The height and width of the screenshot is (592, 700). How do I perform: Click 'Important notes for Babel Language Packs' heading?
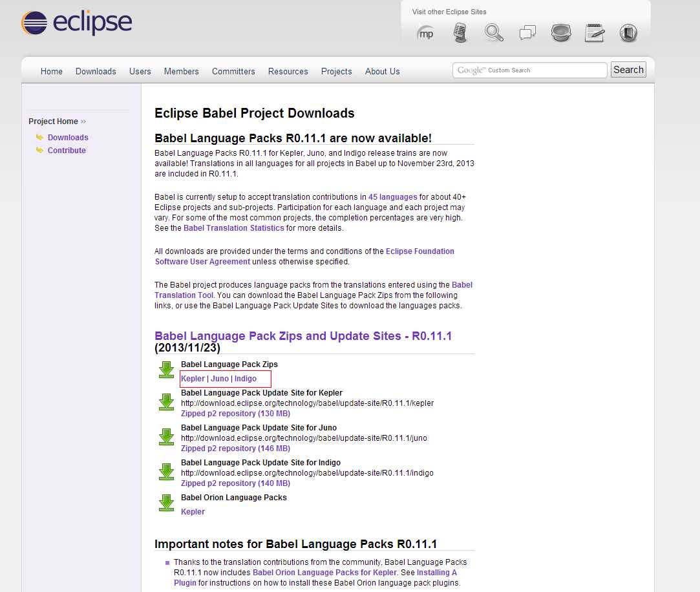295,544
